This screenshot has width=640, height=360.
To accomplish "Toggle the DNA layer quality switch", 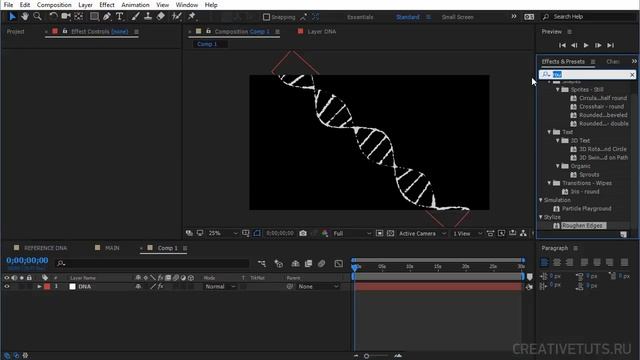I will (153, 287).
